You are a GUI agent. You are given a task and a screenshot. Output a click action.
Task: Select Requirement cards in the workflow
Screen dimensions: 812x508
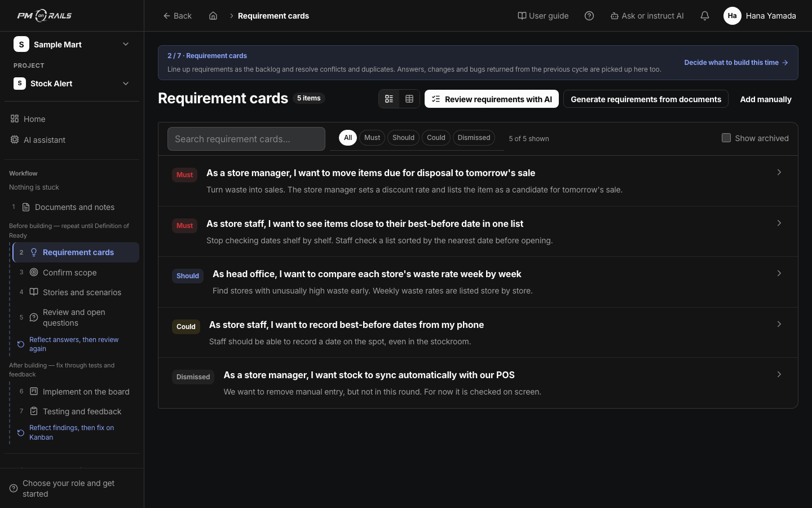click(76, 252)
